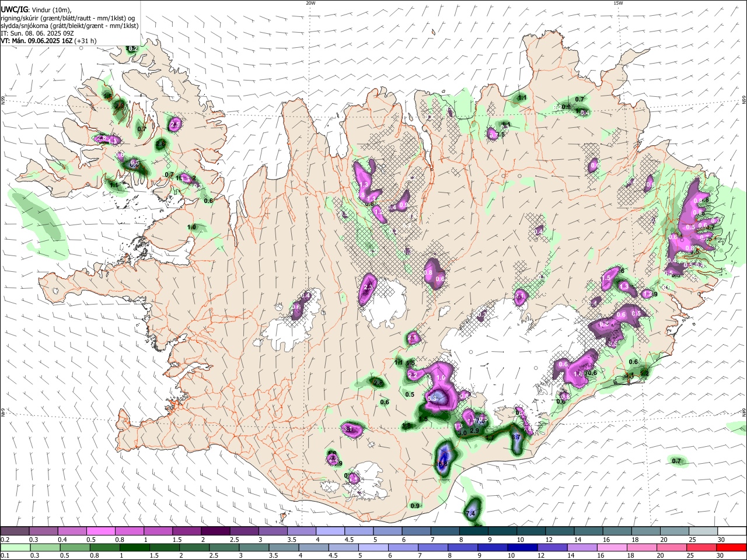Select the 'IT: Sun. 08. 06. 2025 09Z' line
The width and height of the screenshot is (747, 560).
[37, 33]
